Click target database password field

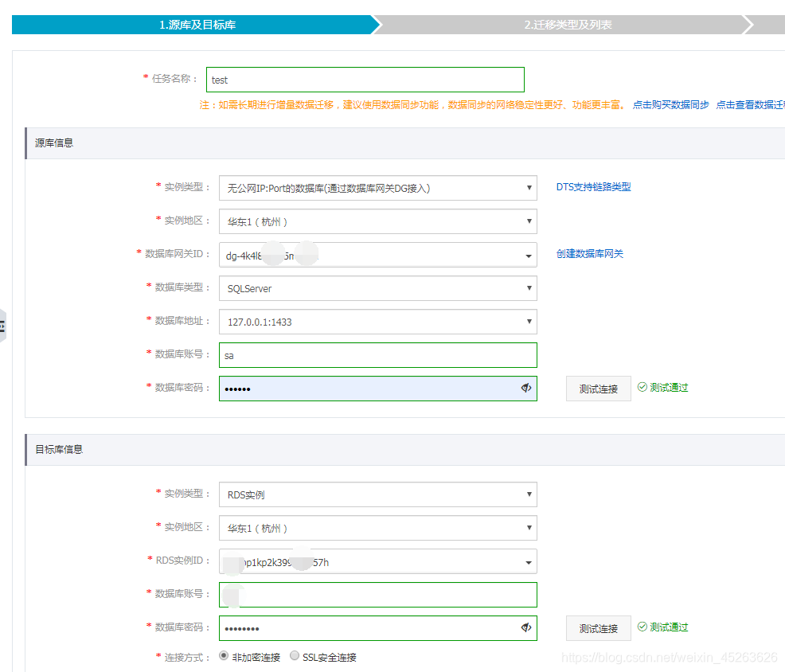(x=378, y=628)
